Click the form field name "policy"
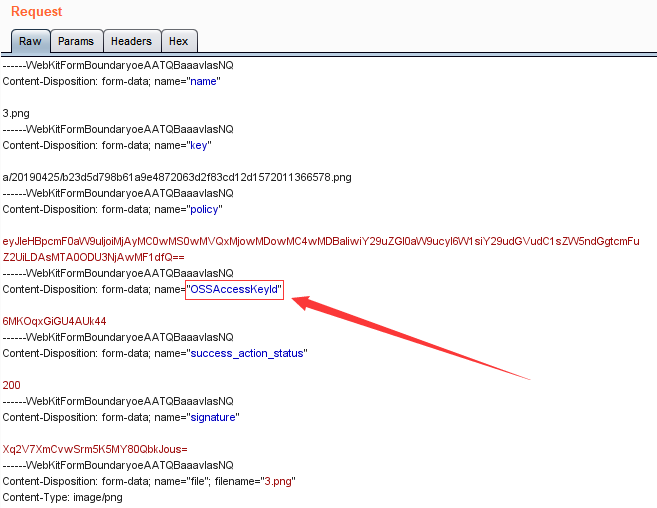Image resolution: width=657 pixels, height=508 pixels. [204, 209]
